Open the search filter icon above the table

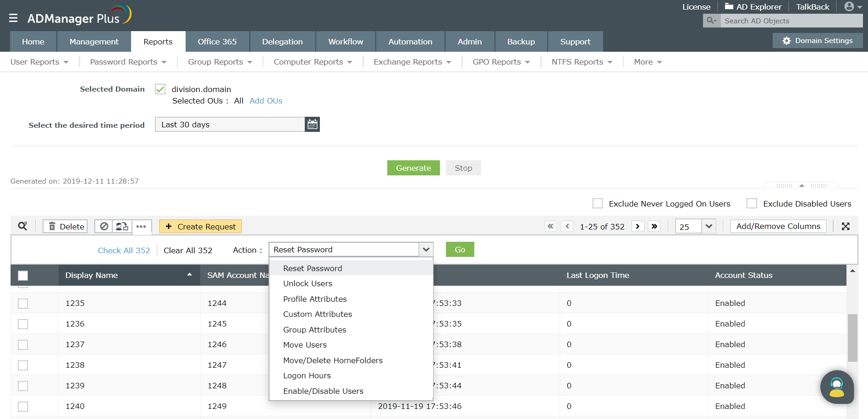click(x=23, y=226)
